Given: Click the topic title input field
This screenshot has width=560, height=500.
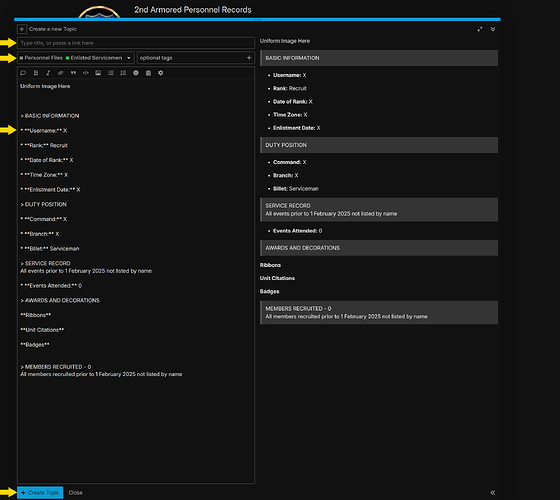Looking at the screenshot, I should [136, 43].
